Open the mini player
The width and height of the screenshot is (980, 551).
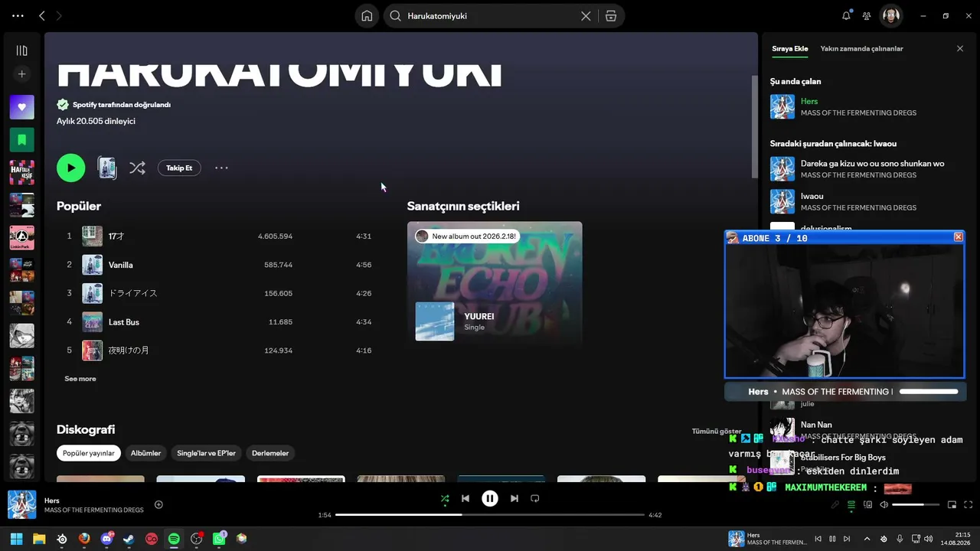952,505
